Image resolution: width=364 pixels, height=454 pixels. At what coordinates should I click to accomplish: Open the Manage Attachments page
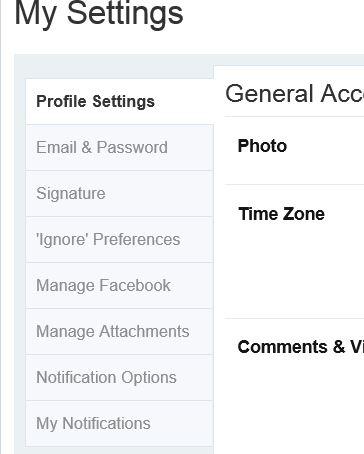[x=119, y=331]
